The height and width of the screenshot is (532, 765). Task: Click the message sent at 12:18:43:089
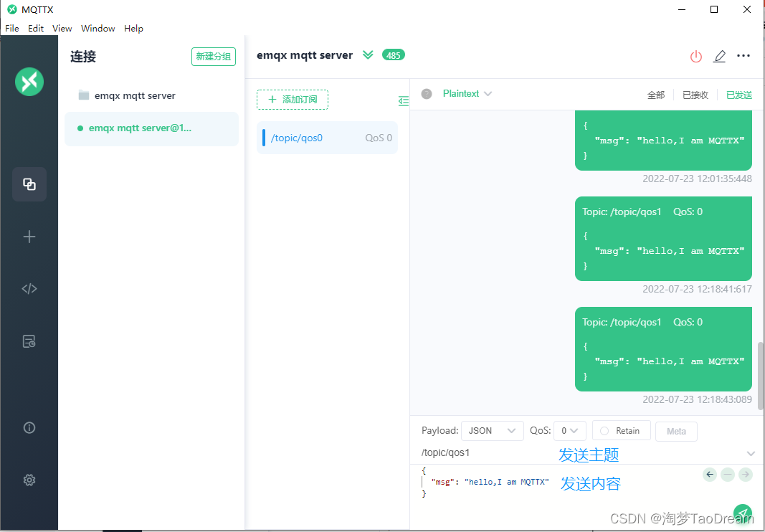tap(663, 349)
